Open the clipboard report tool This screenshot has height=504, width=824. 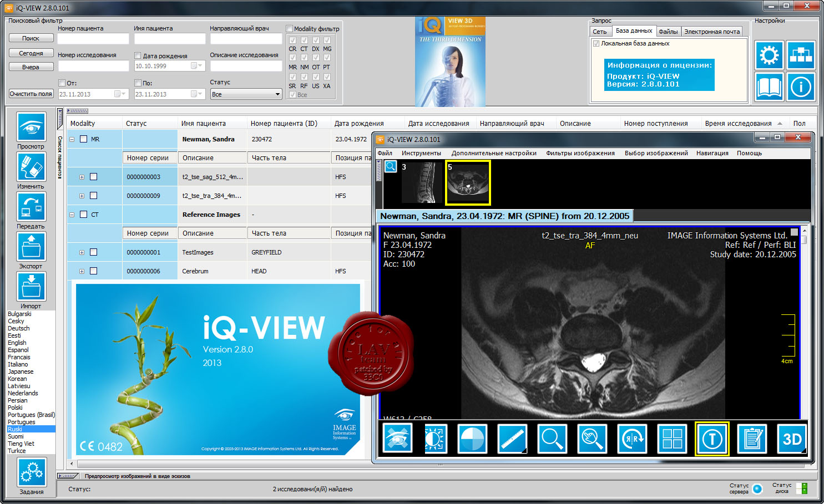click(752, 439)
